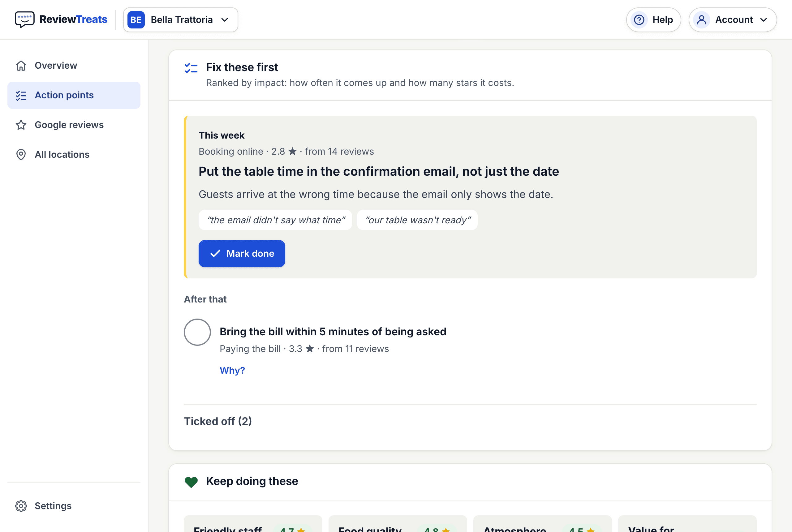This screenshot has height=532, width=792.
Task: Click the Why? link under bill task
Action: coord(232,370)
